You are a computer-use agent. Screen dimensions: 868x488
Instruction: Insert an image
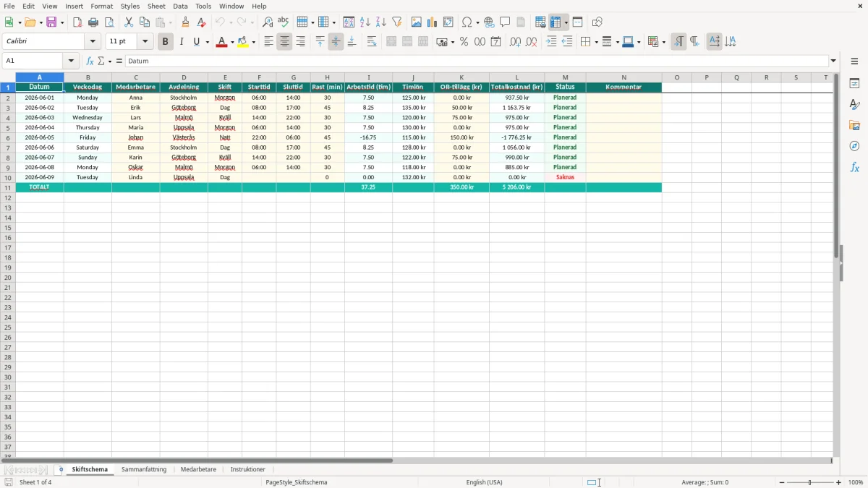point(417,22)
